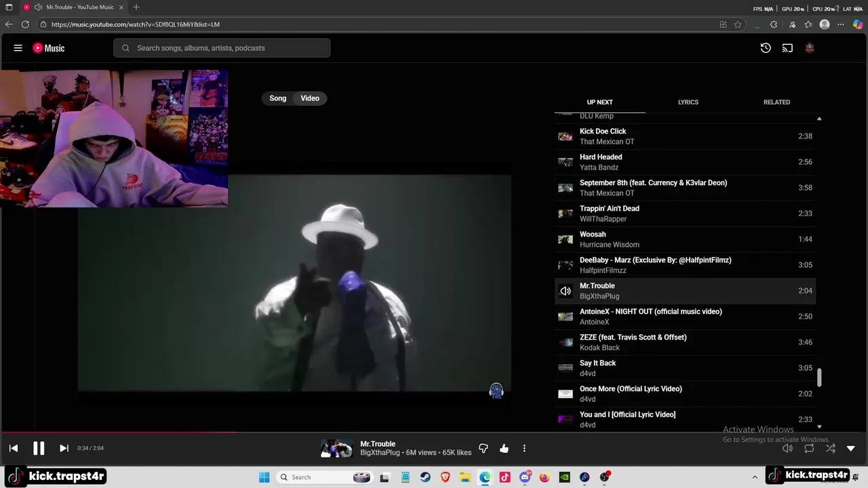Toggle the thumbs up like for Mr.Trouble
This screenshot has width=868, height=488.
pyautogui.click(x=504, y=448)
